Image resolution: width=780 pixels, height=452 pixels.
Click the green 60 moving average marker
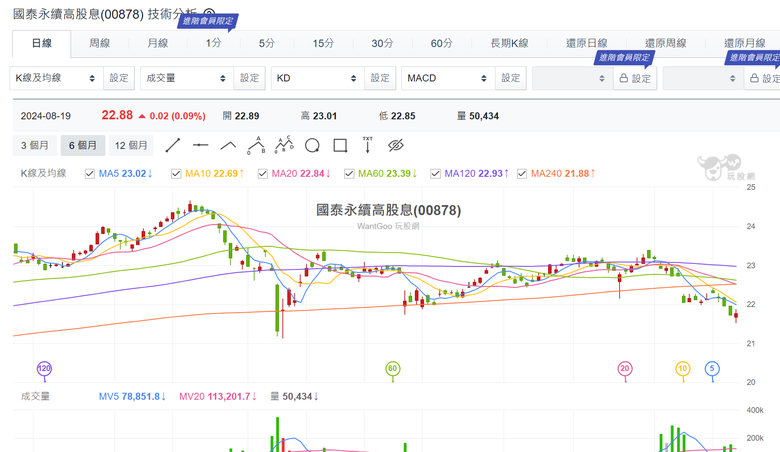[x=392, y=369]
